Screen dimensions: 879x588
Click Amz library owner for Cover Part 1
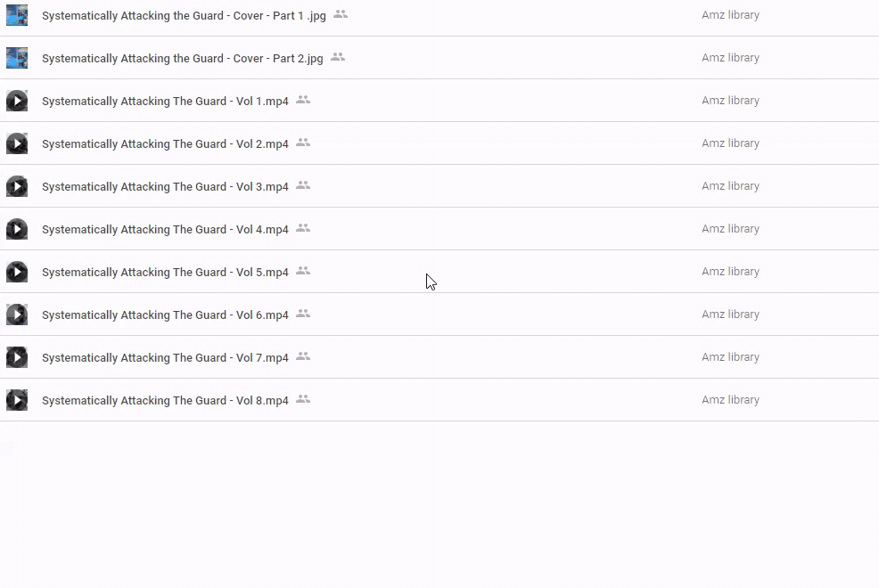tap(730, 15)
